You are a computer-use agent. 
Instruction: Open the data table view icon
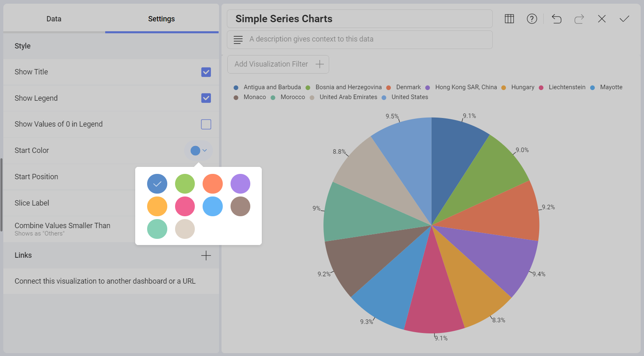click(x=509, y=19)
